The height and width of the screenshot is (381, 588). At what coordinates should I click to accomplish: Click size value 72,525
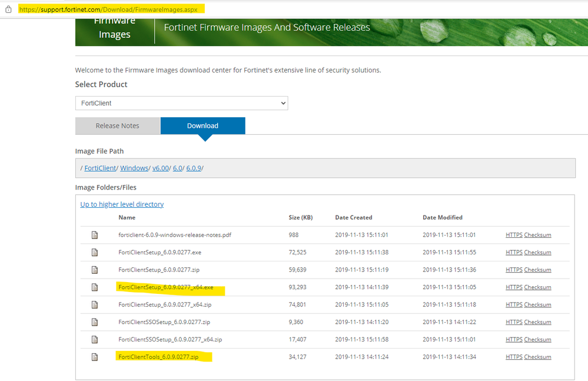297,253
